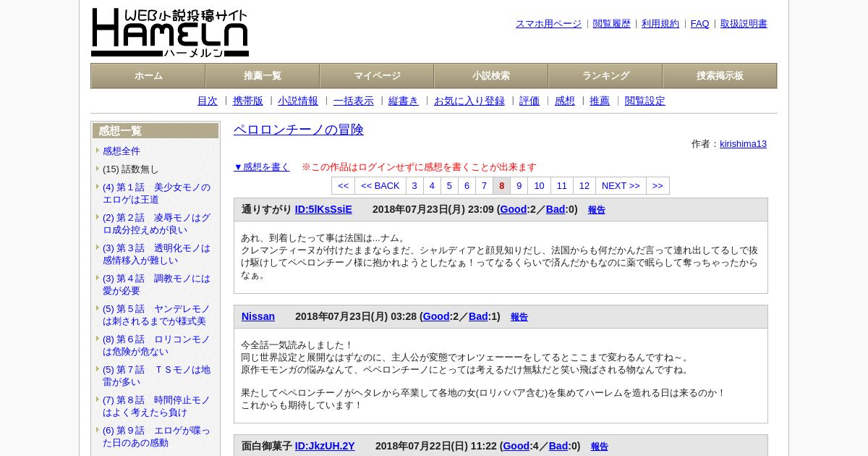Vote Good on 通りすがり's comment
Viewport: 868px width, 456px height.
(514, 210)
